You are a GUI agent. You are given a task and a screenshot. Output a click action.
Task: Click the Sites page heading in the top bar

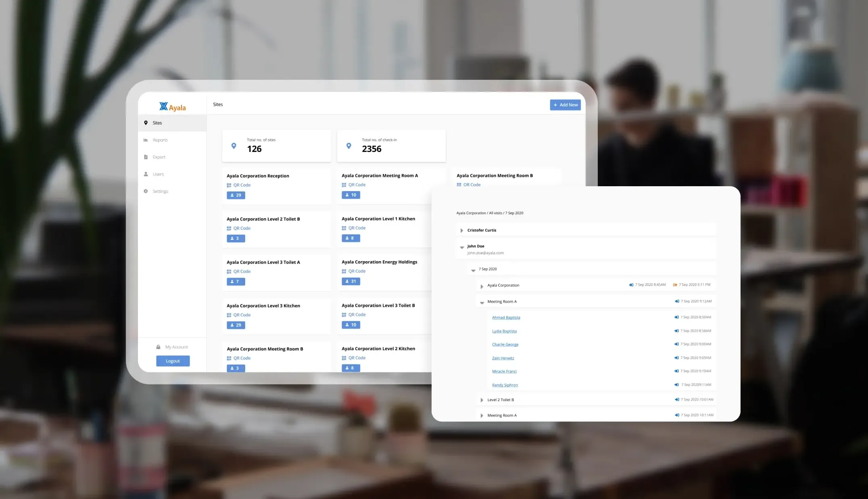tap(218, 104)
